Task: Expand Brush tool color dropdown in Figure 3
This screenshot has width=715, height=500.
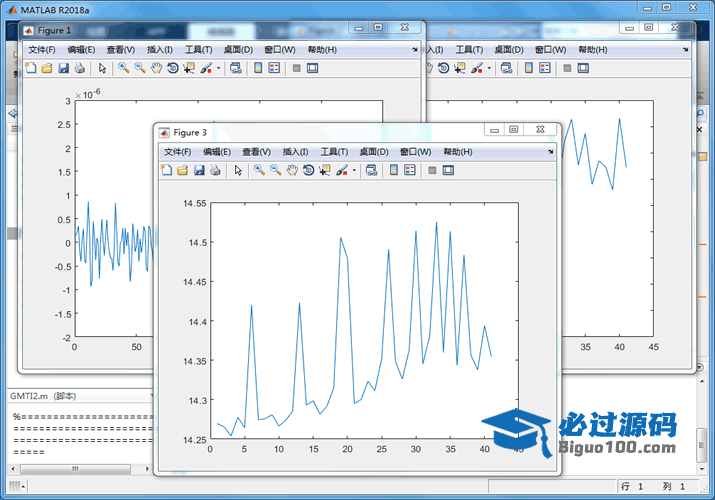Action: coord(355,171)
